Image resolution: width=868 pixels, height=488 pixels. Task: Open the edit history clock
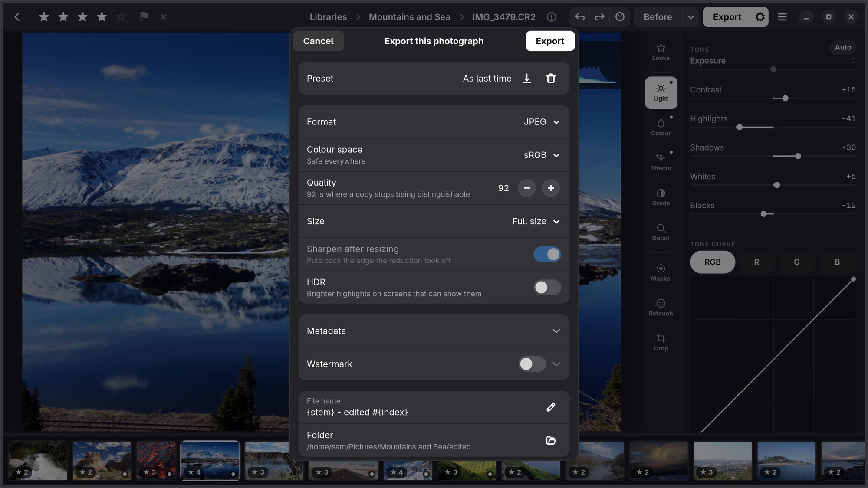(620, 17)
